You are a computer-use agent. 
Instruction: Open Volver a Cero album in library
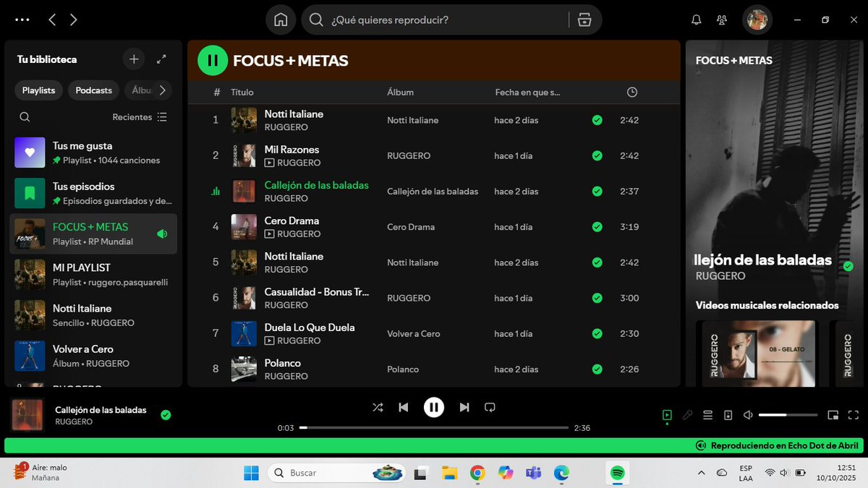click(x=93, y=356)
